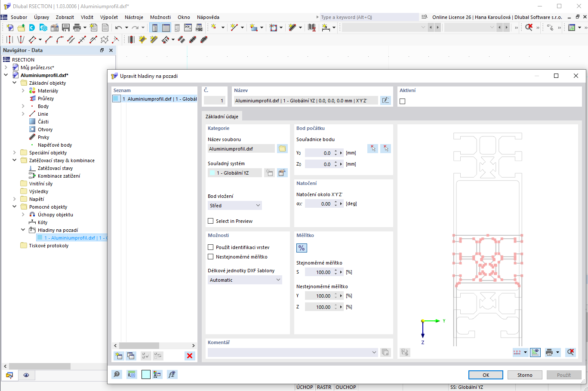Toggle RASTR grid in status bar
This screenshot has height=391, width=588.
tap(324, 387)
